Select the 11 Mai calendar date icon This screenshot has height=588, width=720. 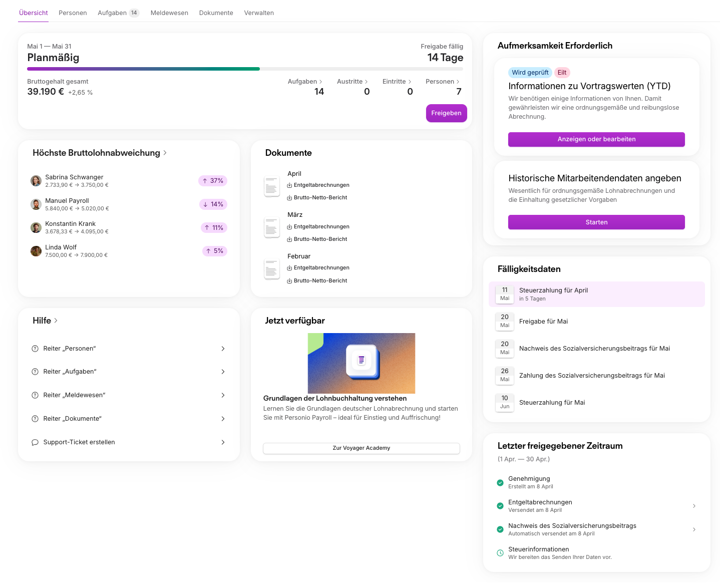[x=505, y=294]
